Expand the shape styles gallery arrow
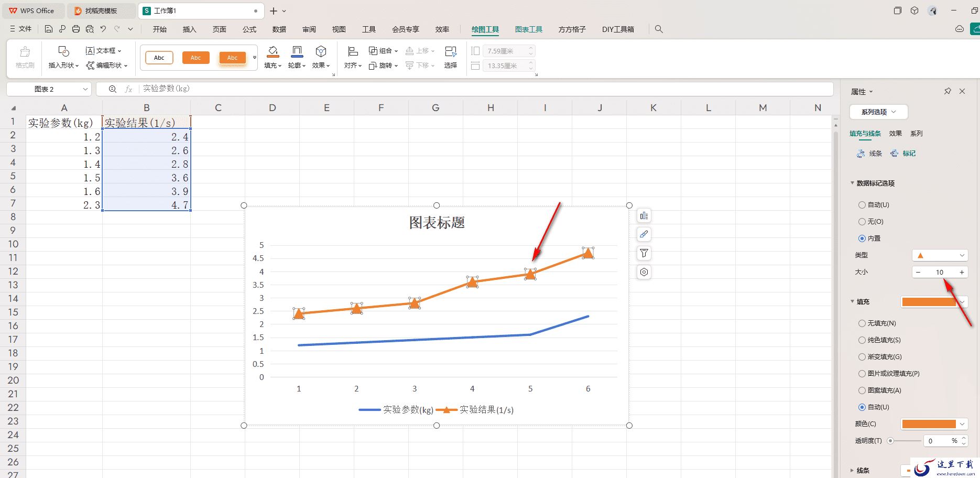 [x=255, y=58]
